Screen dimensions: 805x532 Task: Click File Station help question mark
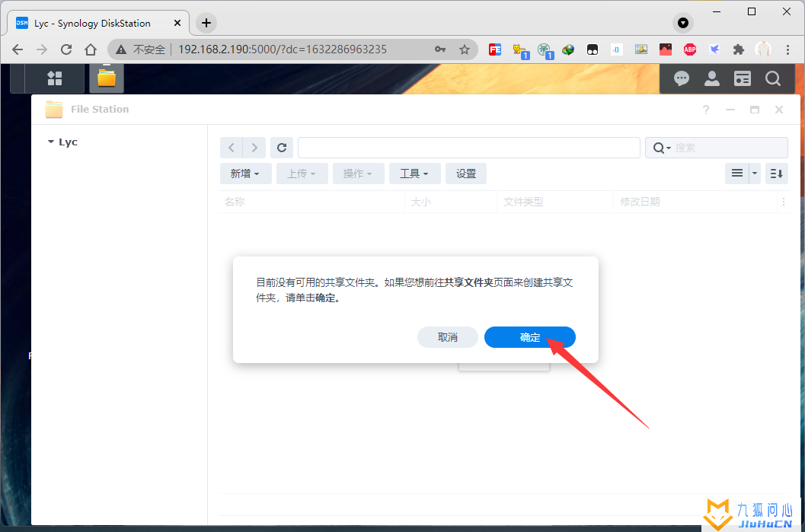click(x=706, y=110)
